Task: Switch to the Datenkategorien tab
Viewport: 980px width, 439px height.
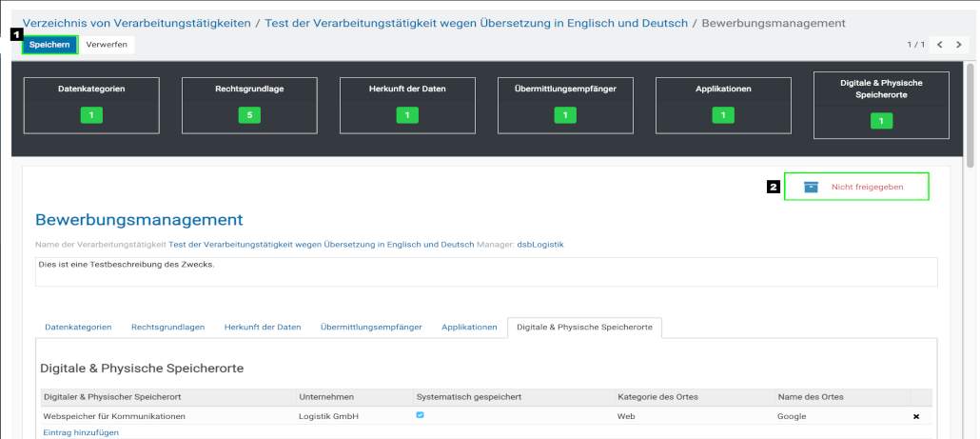Action: [78, 327]
